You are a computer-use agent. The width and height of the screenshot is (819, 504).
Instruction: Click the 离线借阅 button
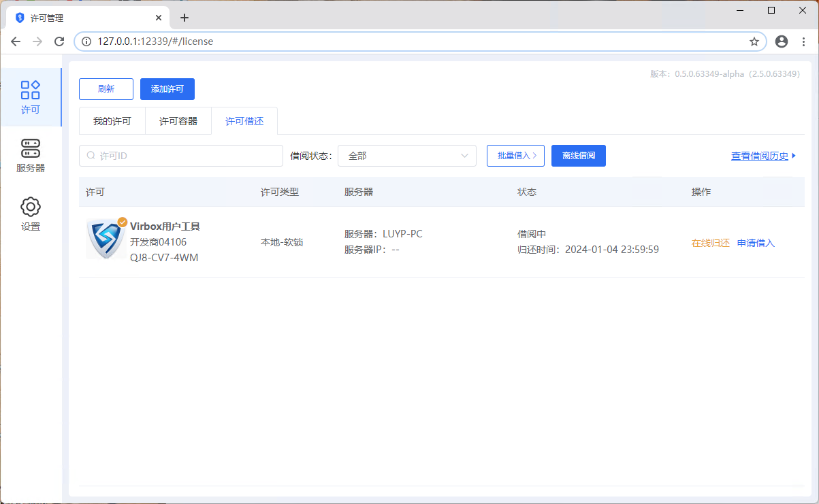pyautogui.click(x=579, y=156)
